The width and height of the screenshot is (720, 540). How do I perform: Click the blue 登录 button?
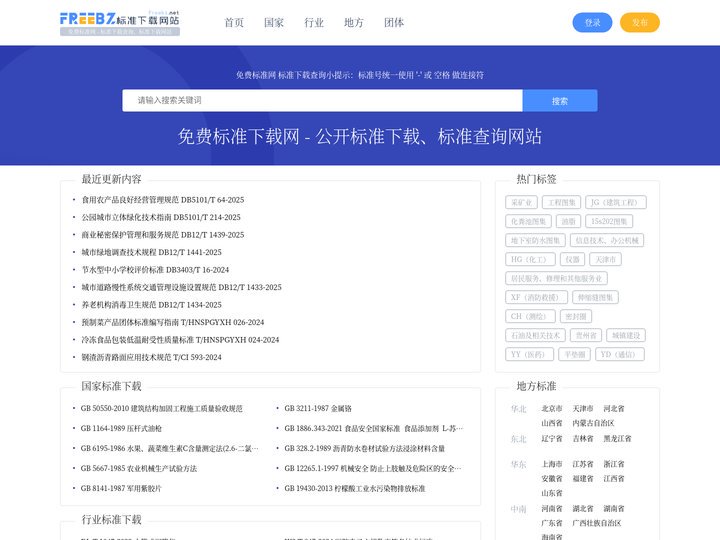coord(592,22)
